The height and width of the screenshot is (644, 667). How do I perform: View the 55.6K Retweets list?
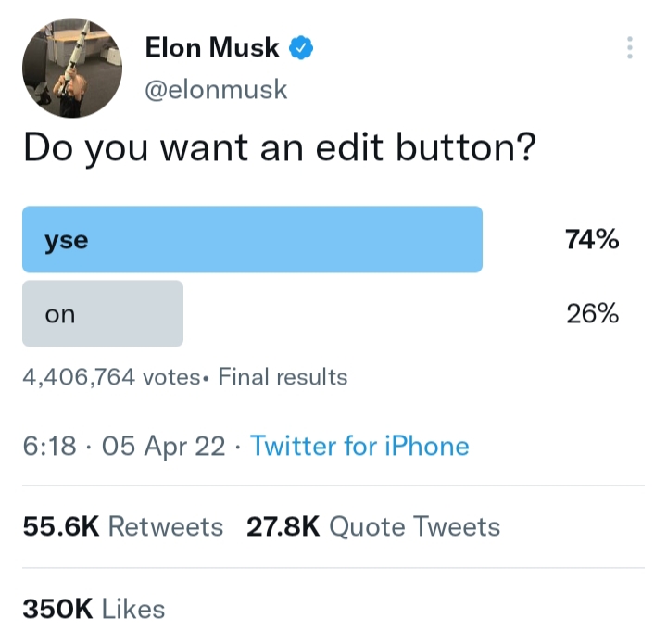pyautogui.click(x=122, y=527)
